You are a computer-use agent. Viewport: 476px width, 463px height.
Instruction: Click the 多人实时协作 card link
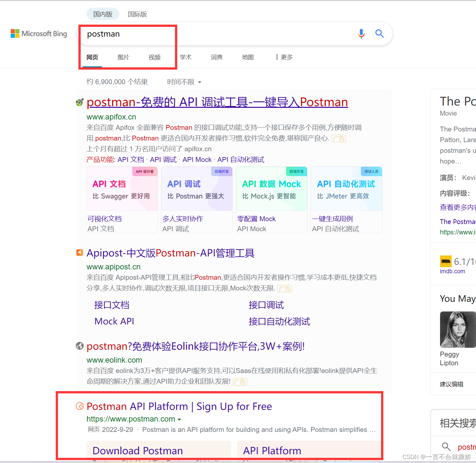point(183,219)
